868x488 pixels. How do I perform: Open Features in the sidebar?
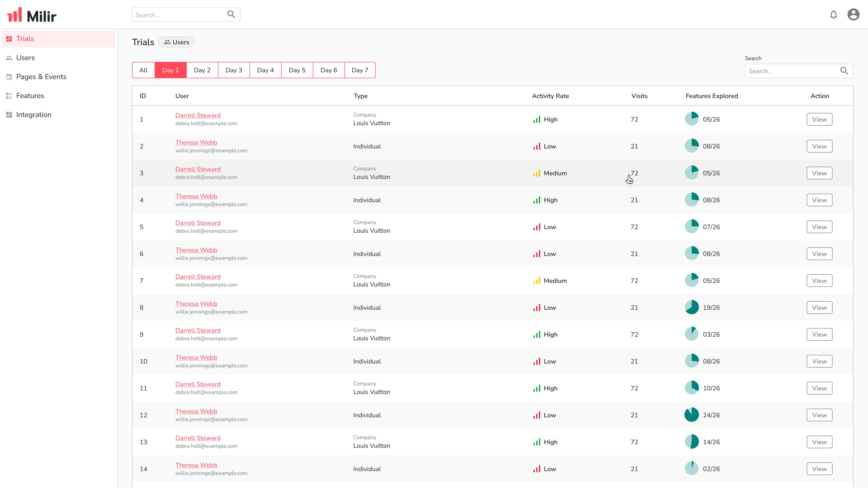point(59,96)
